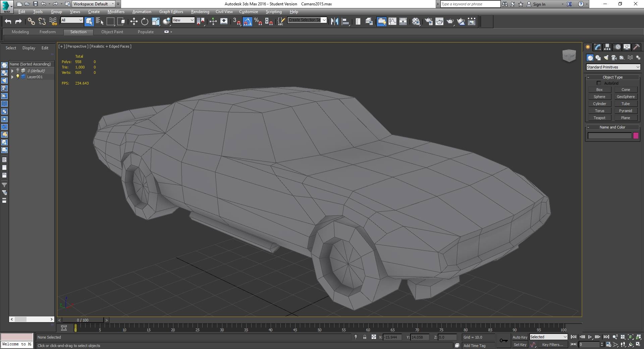Activate the Select Object tool
Screen dimensions: 644x349
click(89, 21)
